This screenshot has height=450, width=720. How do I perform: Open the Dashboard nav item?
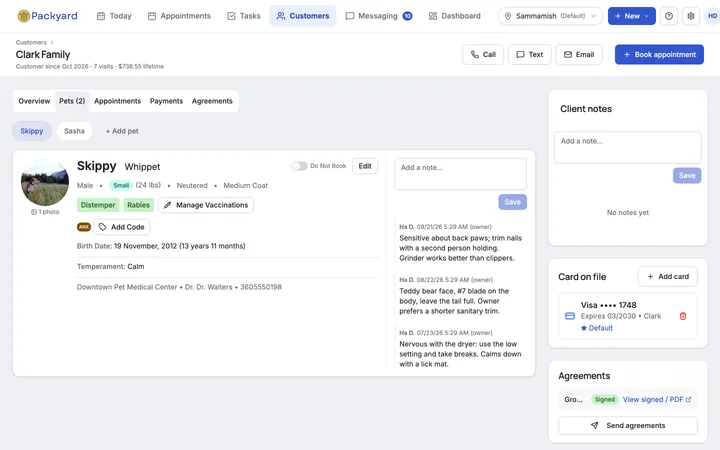point(455,16)
